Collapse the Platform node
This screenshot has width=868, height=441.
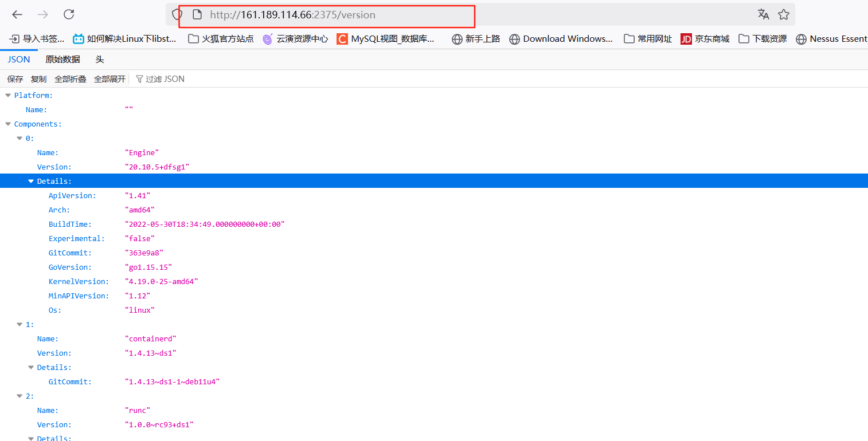click(x=8, y=95)
